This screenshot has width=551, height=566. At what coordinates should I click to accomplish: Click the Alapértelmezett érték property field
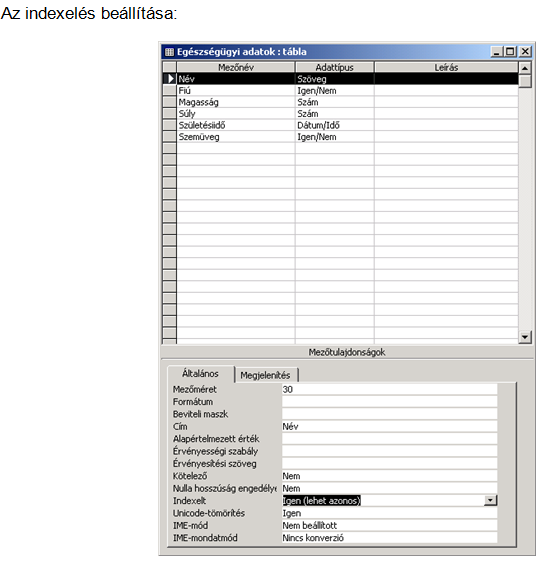389,439
